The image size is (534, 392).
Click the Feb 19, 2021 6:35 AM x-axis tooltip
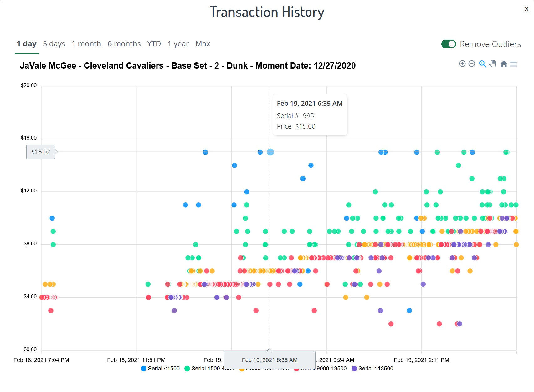[x=270, y=360]
